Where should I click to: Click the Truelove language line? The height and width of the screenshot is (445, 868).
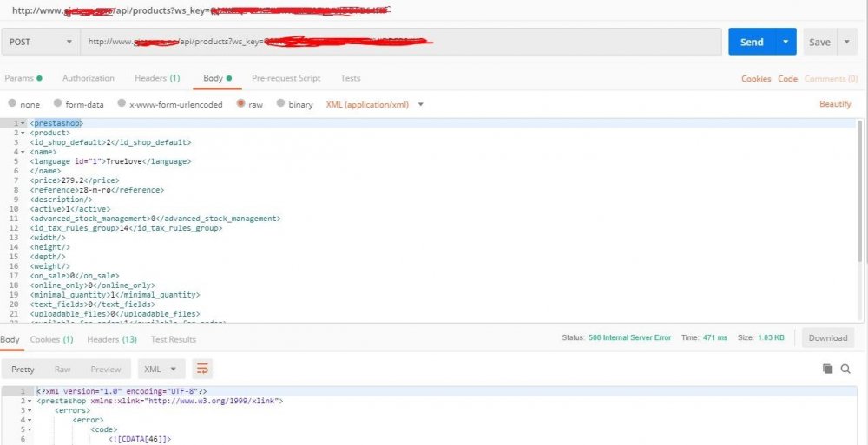tap(111, 161)
